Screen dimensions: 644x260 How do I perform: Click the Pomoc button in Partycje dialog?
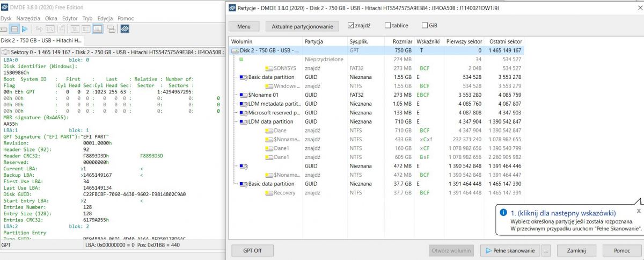[622, 251]
